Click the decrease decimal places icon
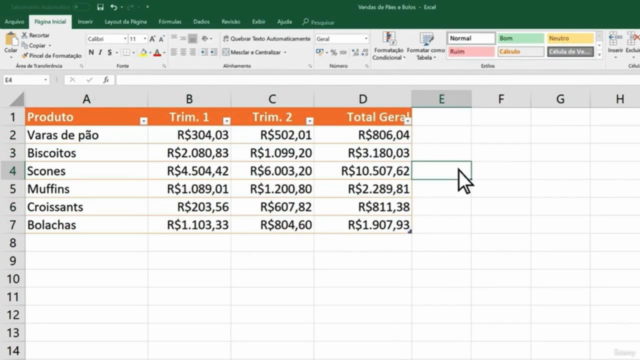The height and width of the screenshot is (360, 640). 364,52
